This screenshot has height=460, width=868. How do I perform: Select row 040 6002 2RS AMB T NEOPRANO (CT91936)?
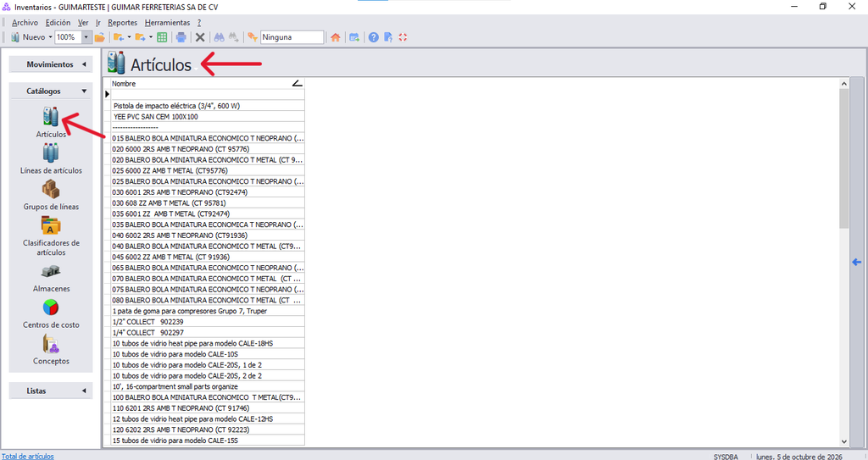click(x=208, y=236)
